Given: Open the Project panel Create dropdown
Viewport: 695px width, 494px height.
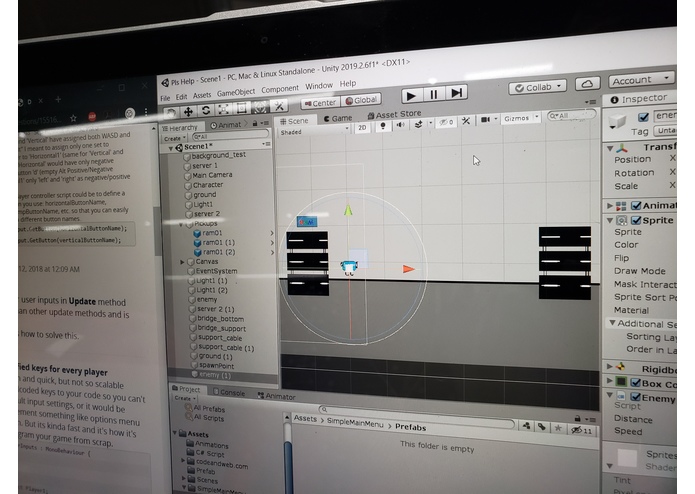Looking at the screenshot, I should 184,398.
